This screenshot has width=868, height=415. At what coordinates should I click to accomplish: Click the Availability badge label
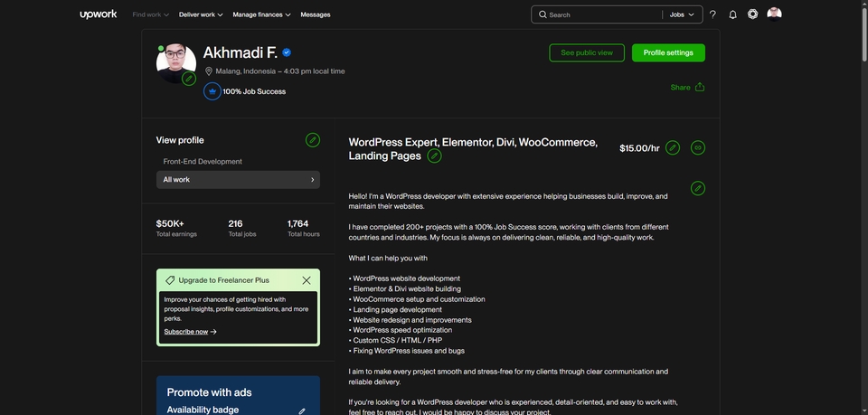[203, 410]
